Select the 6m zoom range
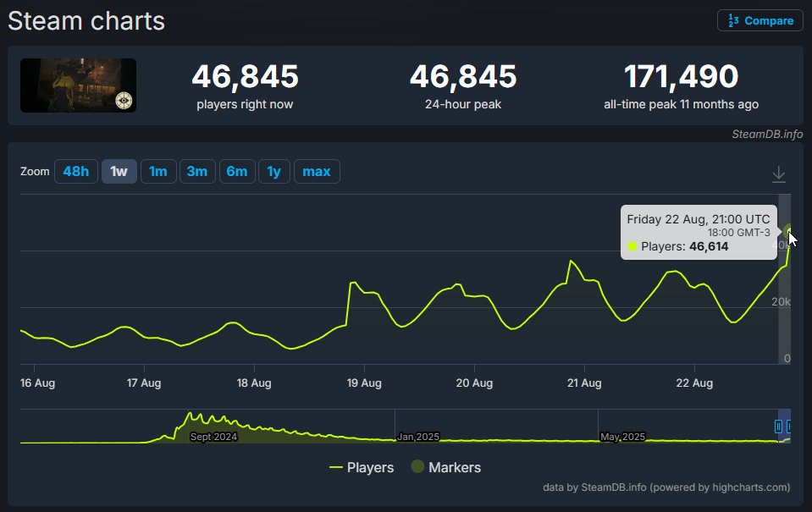Image resolution: width=812 pixels, height=512 pixels. [x=236, y=171]
